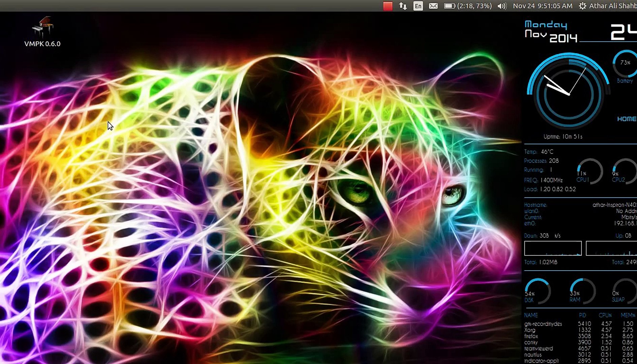Select the VMPK 0.6.0 desktop icon

[x=42, y=32]
